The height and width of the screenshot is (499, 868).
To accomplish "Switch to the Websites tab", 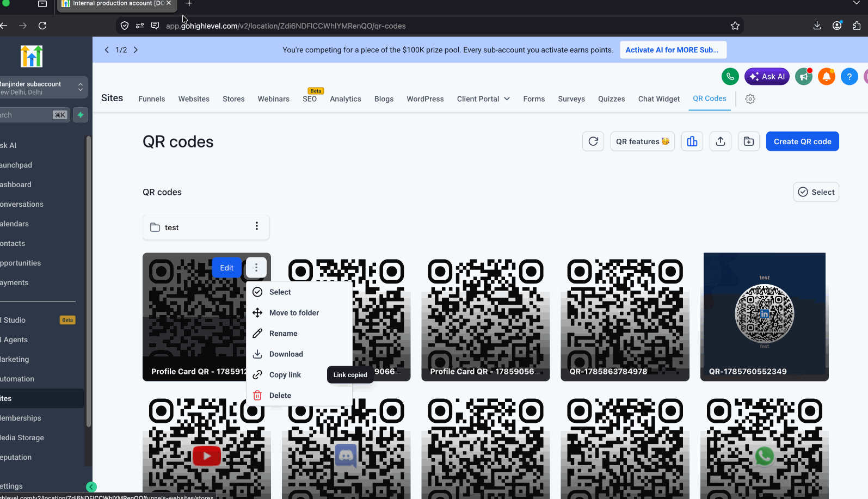I will click(194, 99).
